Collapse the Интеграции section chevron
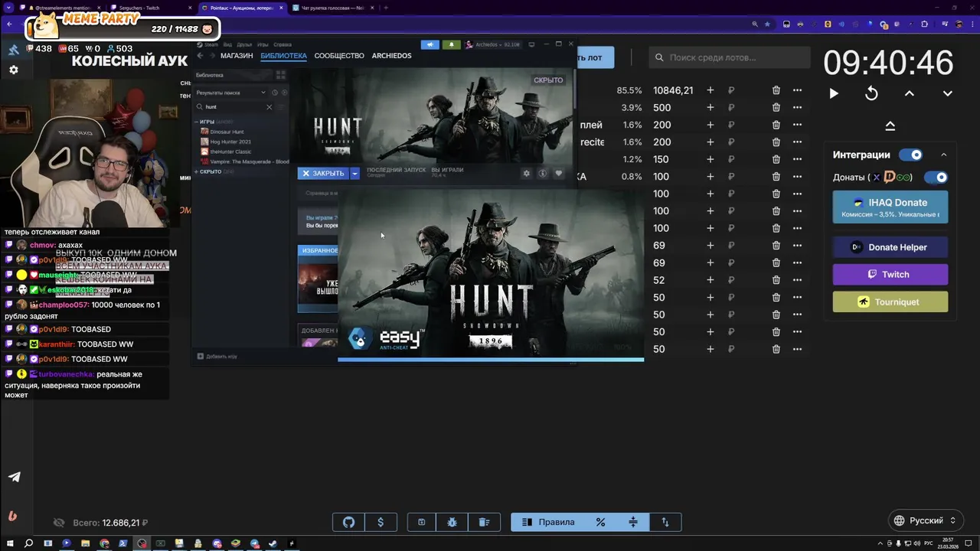 click(943, 155)
